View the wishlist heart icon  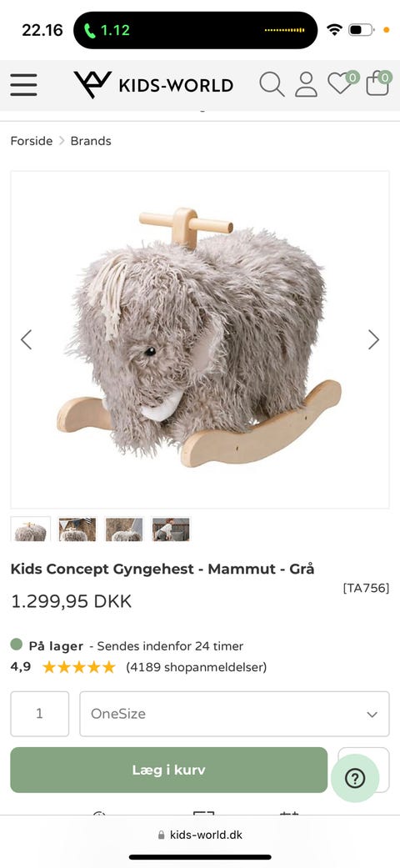pyautogui.click(x=342, y=83)
